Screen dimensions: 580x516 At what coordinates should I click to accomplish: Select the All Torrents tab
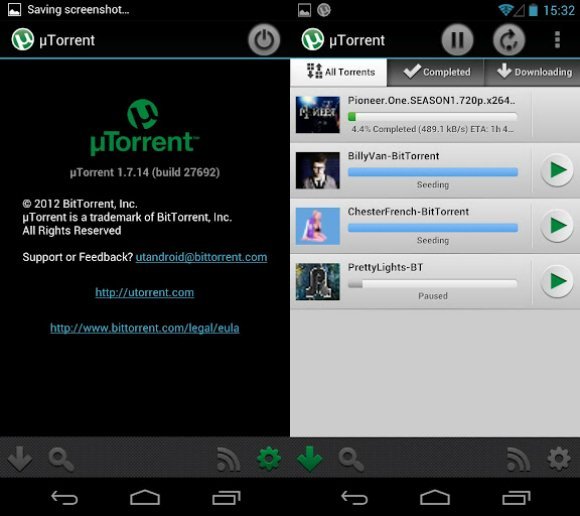(339, 72)
